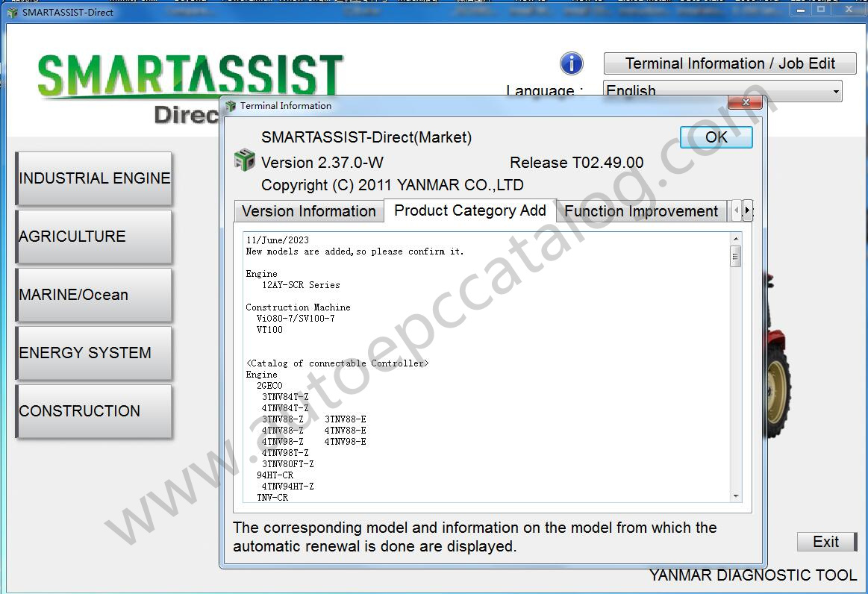
Task: Open the Product Category Add tab
Action: [x=469, y=210]
